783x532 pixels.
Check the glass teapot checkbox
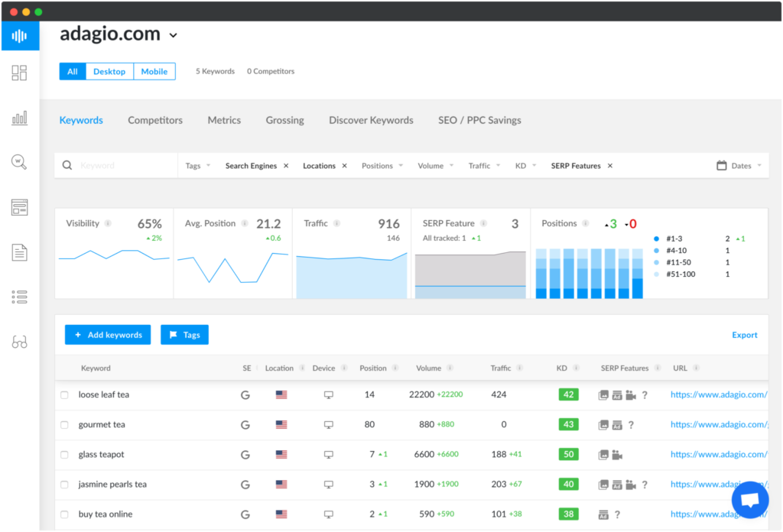click(x=64, y=455)
